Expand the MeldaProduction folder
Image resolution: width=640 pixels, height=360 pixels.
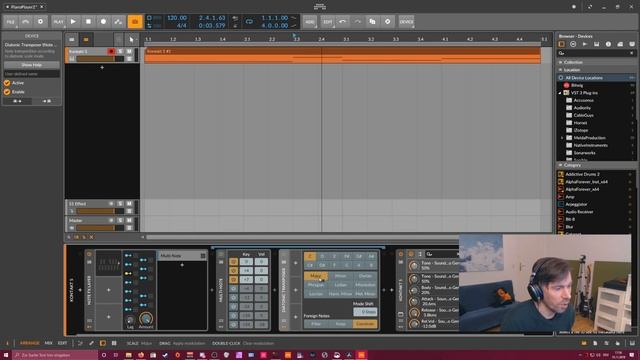[x=562, y=138]
